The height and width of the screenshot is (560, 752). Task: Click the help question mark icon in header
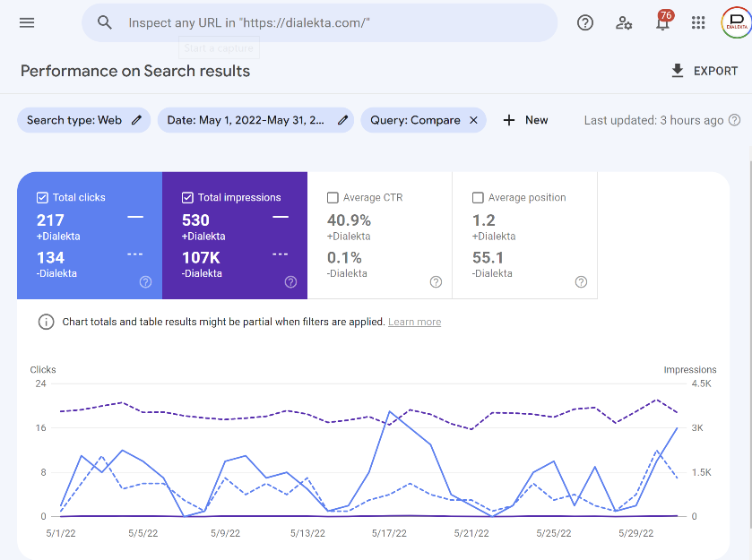(585, 22)
